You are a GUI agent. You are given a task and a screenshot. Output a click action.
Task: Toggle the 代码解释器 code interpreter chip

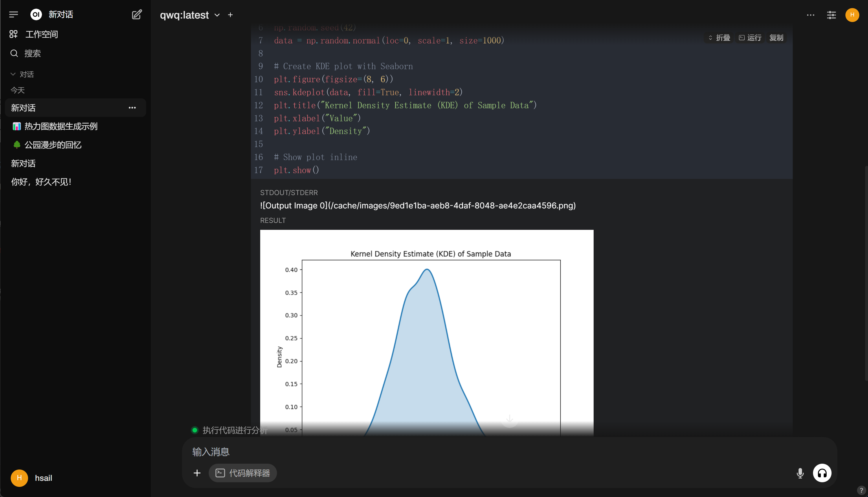click(x=243, y=473)
